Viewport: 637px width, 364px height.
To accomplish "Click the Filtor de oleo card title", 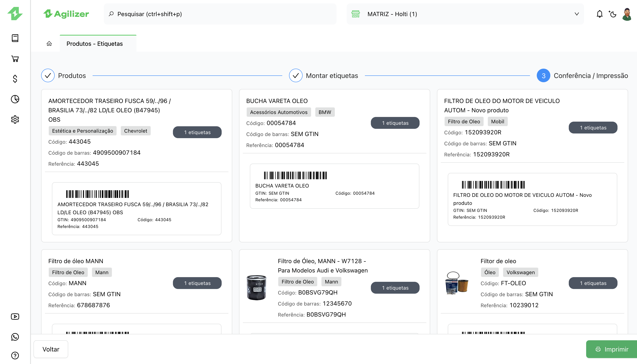I will (x=498, y=261).
